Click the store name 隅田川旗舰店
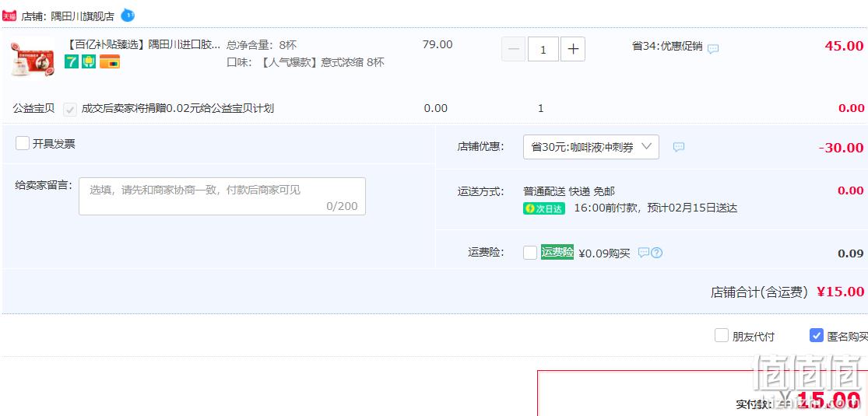The image size is (868, 416). pos(83,16)
